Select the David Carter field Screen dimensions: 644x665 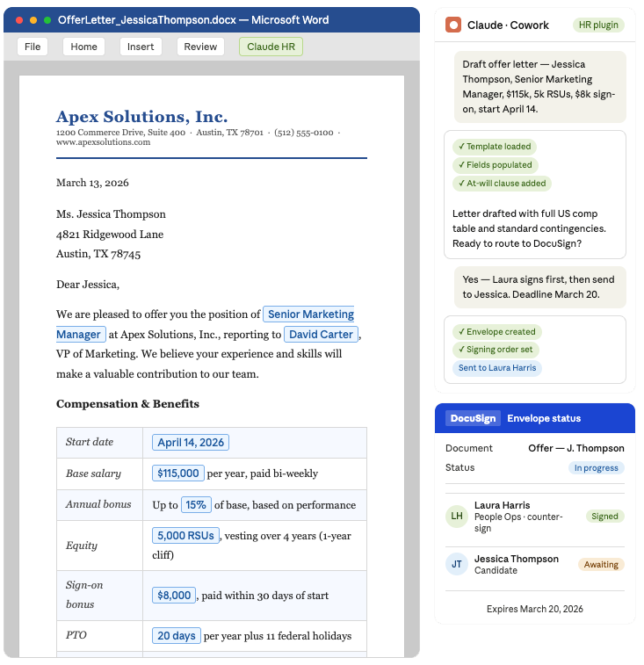point(321,334)
